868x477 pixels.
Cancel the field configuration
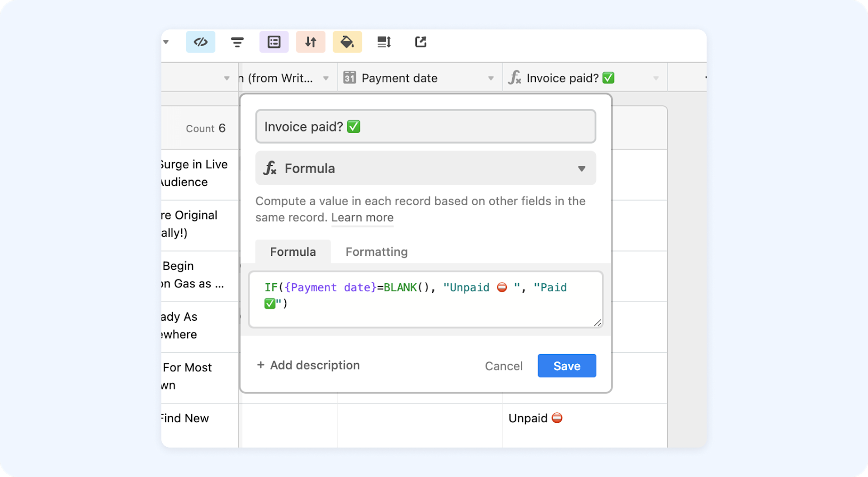(x=504, y=366)
